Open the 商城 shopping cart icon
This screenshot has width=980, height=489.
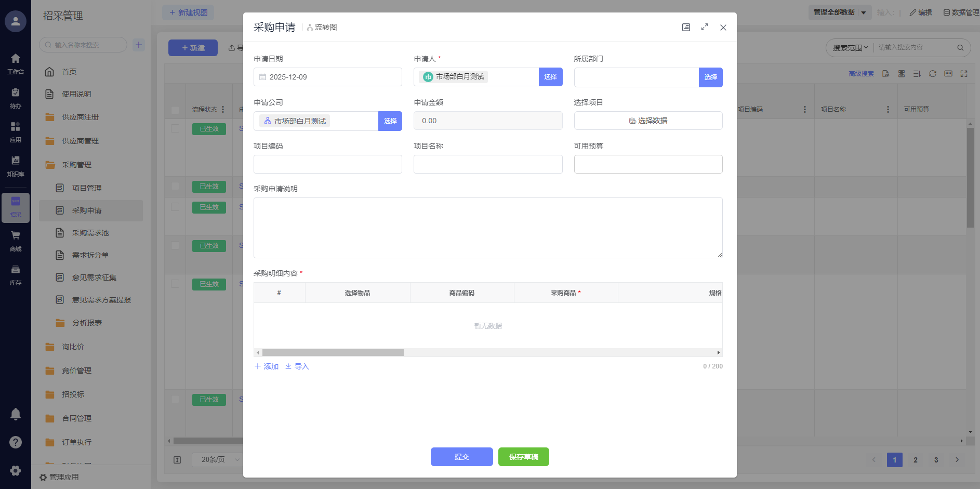click(16, 240)
